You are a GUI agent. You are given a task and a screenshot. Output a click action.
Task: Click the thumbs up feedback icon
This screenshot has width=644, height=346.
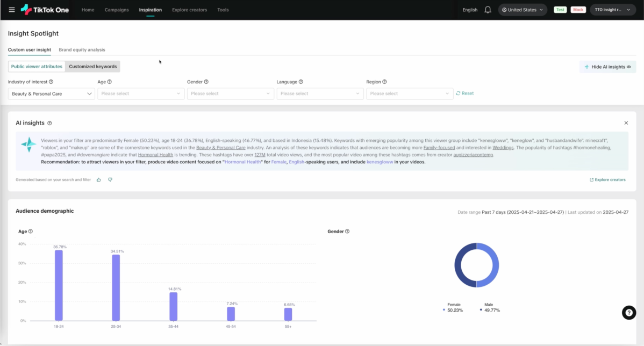(x=99, y=179)
